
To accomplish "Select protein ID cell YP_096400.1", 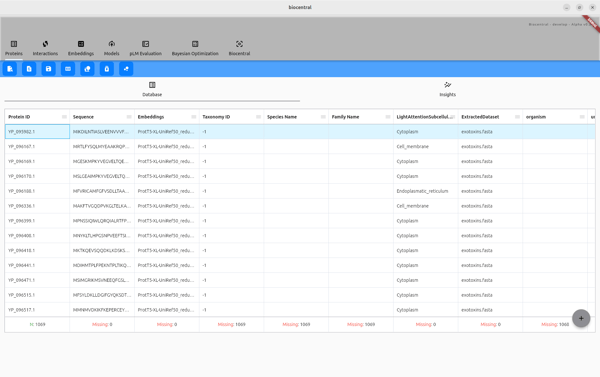I will (x=37, y=236).
